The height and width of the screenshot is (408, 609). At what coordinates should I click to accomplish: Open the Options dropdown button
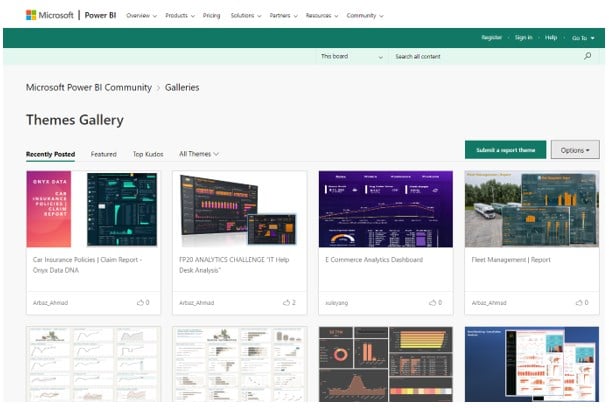click(575, 150)
